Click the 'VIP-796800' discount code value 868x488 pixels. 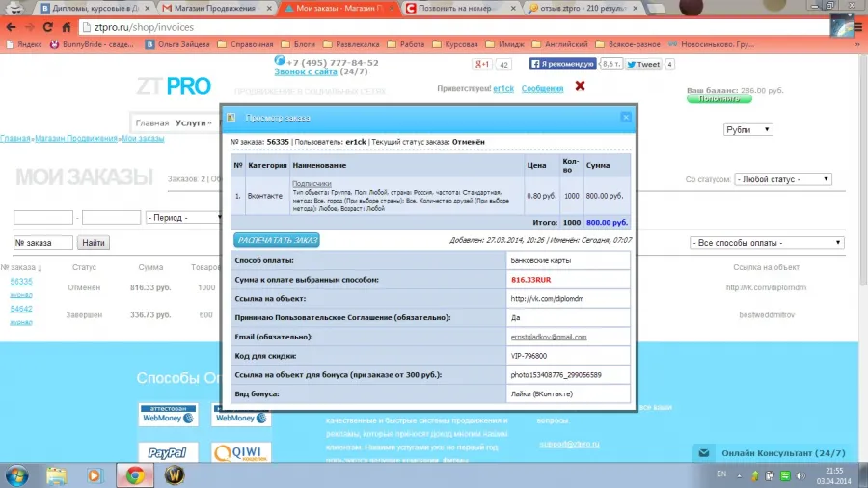[x=529, y=356]
